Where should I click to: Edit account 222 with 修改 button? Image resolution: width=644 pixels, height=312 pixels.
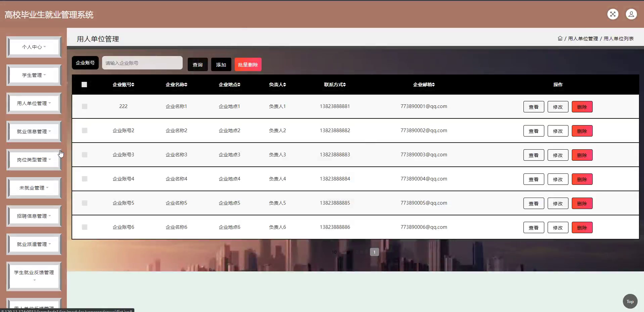558,107
